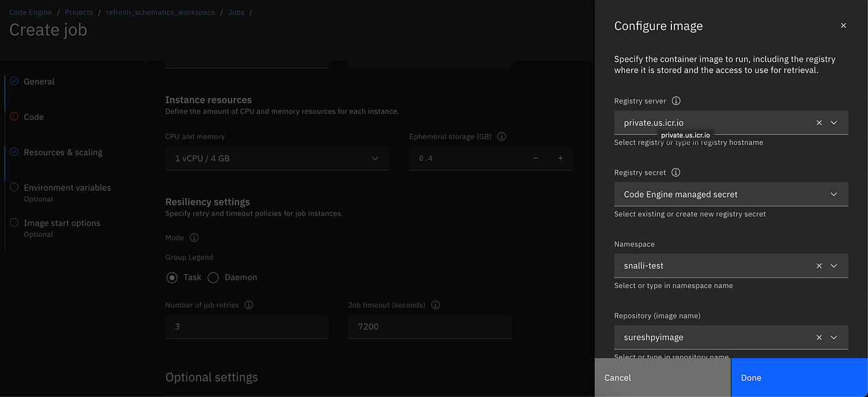Clear the sureshpyimage repository value

[x=819, y=338]
